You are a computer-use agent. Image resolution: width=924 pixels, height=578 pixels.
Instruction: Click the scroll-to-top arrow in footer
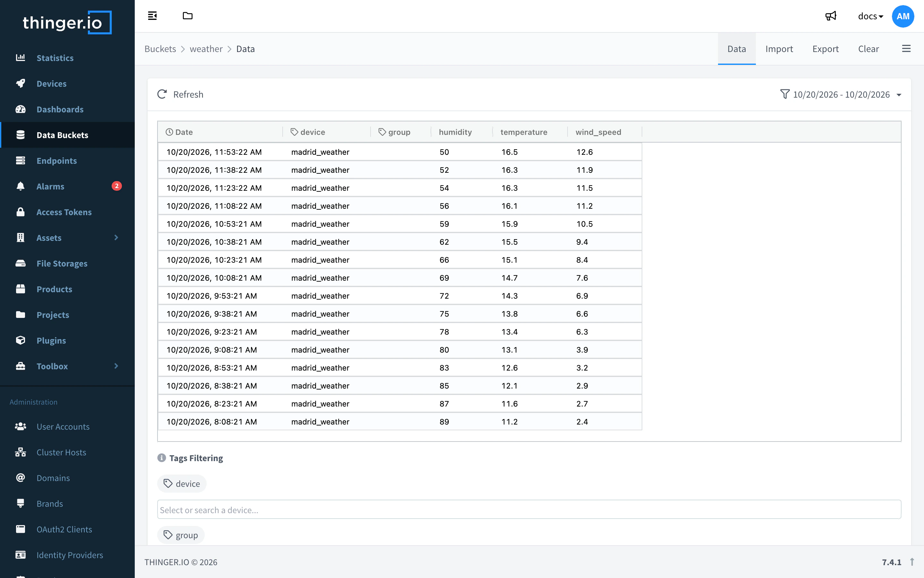click(912, 562)
